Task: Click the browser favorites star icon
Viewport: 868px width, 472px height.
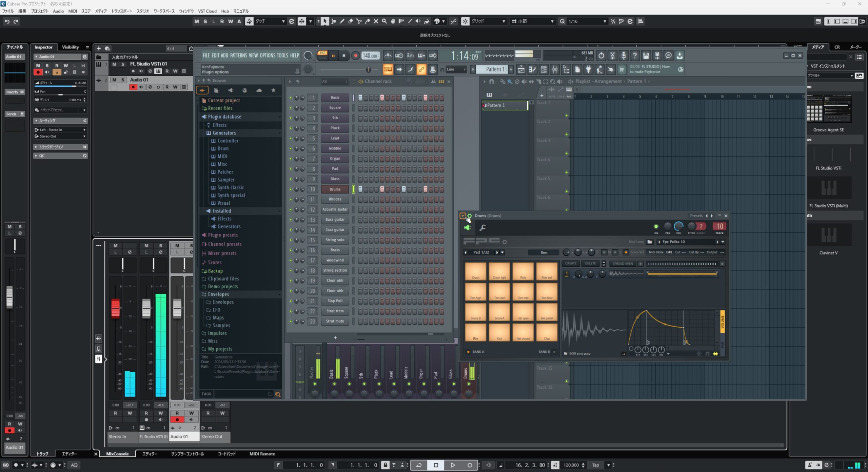Action: tap(273, 90)
